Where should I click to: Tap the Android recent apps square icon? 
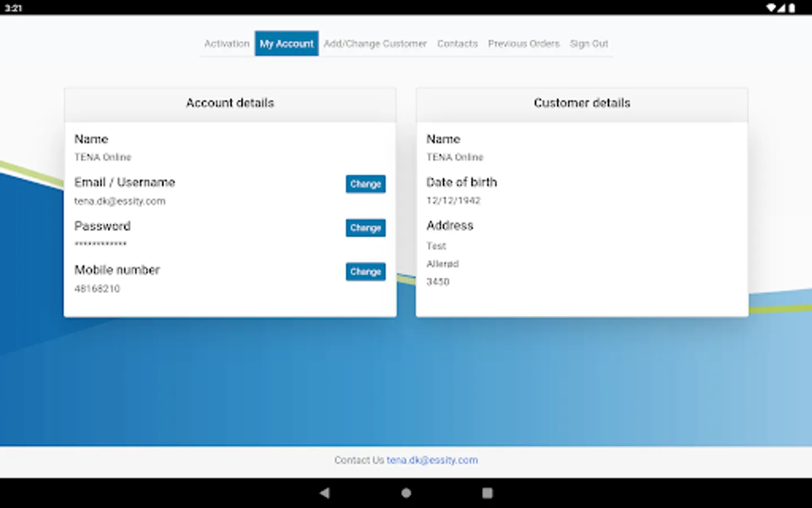click(487, 493)
